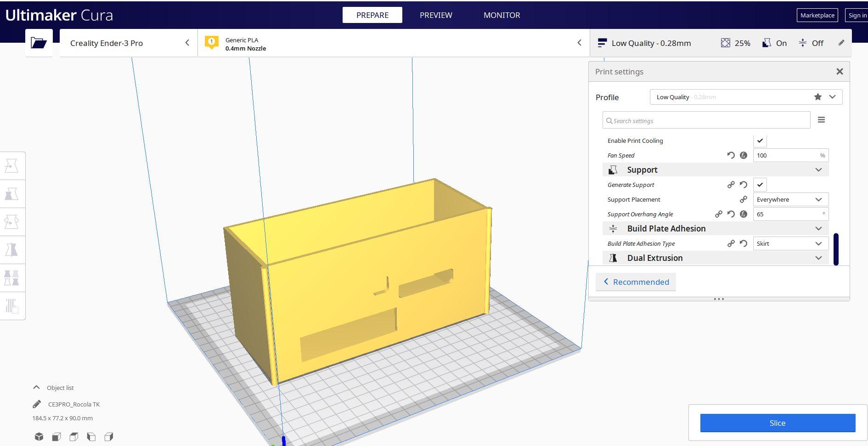Click the Fan Speed value field

(x=791, y=155)
